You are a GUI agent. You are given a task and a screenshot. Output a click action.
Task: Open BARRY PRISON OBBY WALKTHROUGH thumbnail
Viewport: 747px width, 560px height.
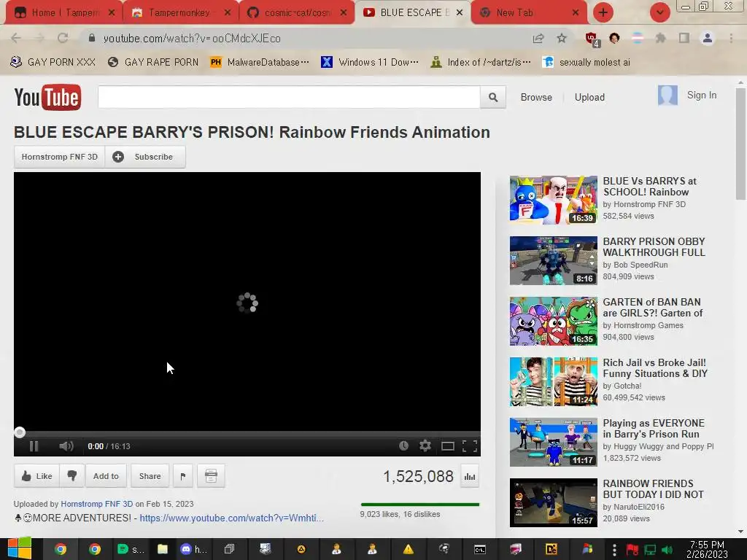tap(553, 260)
